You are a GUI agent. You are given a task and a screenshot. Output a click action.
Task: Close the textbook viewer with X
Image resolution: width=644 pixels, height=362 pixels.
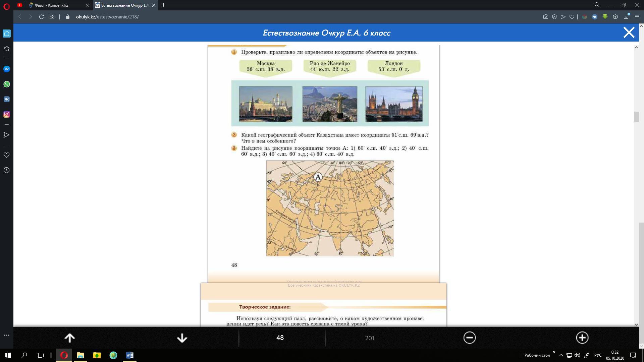click(x=629, y=33)
